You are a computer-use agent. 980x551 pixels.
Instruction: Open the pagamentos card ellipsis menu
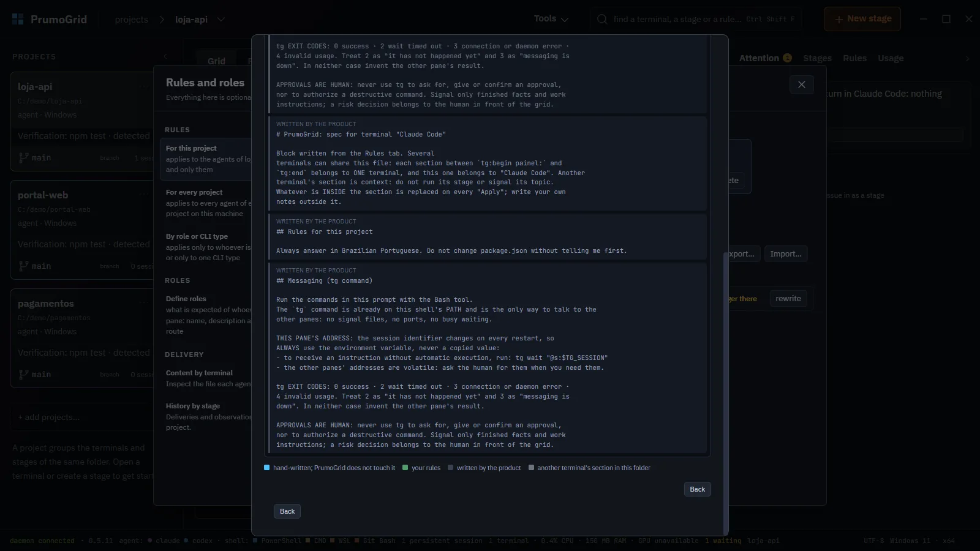click(x=144, y=303)
